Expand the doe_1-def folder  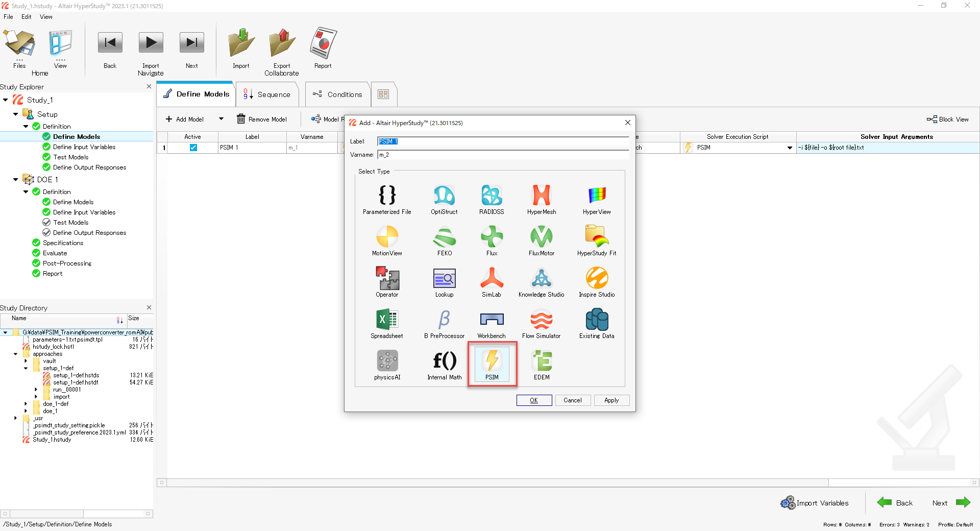(26, 404)
